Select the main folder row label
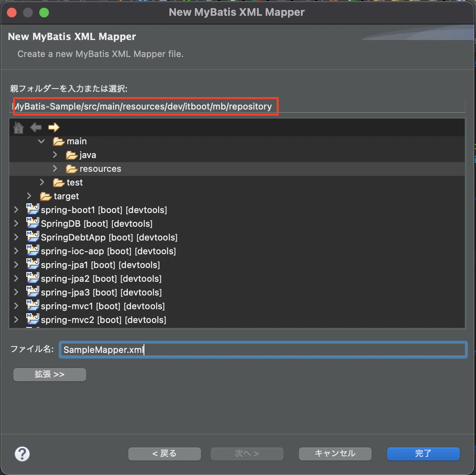The height and width of the screenshot is (475, 476). click(x=77, y=141)
